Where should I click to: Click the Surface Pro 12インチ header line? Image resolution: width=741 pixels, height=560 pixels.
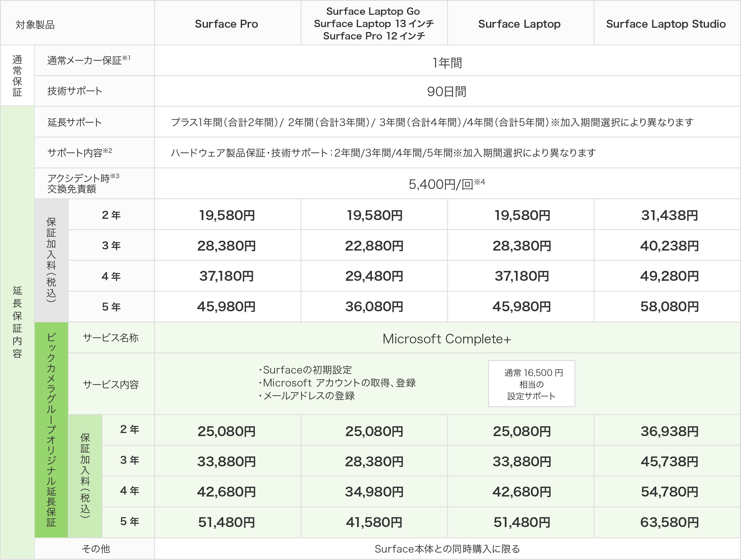pyautogui.click(x=374, y=36)
